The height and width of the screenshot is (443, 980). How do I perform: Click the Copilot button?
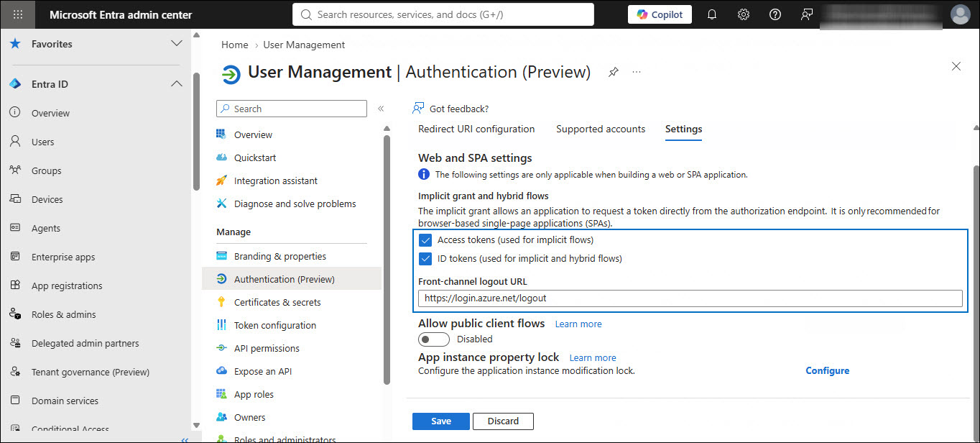[x=660, y=14]
